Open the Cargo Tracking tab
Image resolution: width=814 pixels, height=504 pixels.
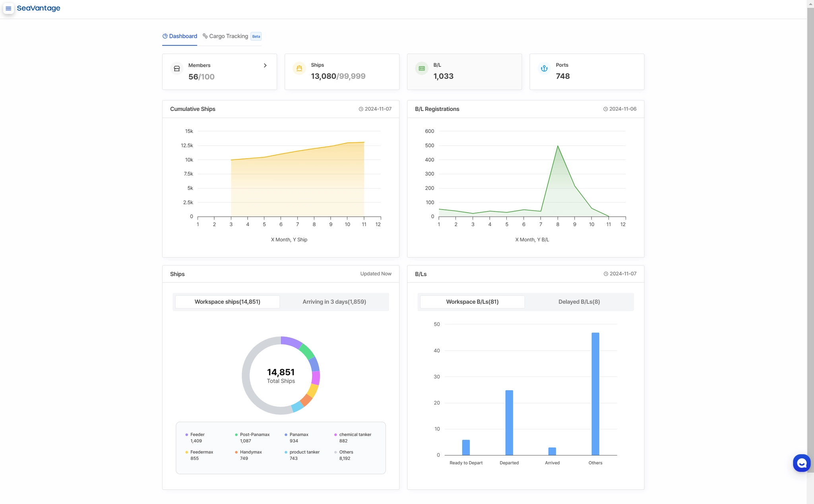[x=229, y=36]
